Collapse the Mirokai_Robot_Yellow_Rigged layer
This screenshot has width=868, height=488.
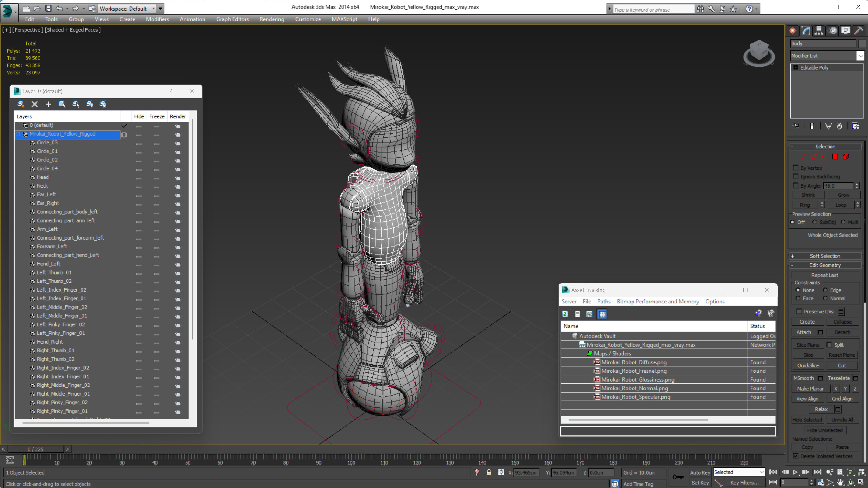point(18,134)
